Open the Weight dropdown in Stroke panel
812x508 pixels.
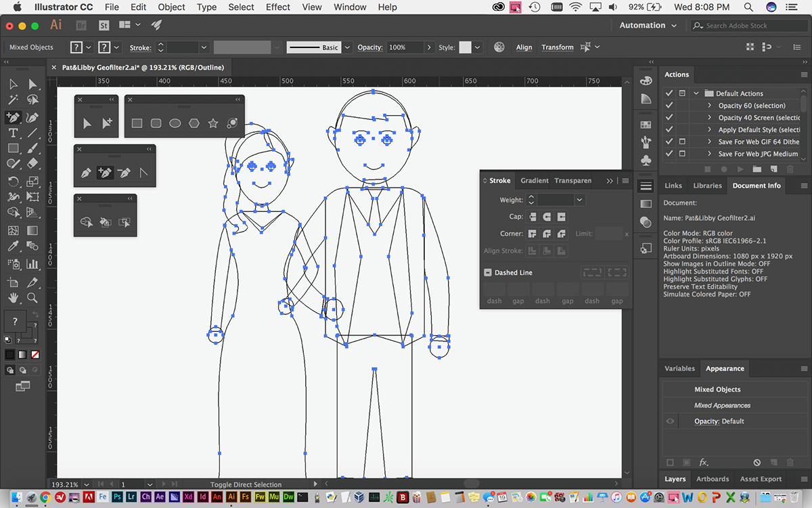[x=579, y=200]
